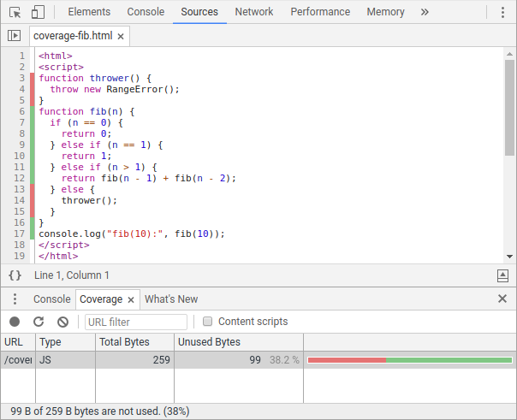Image resolution: width=517 pixels, height=420 pixels.
Task: Open the drawer's three-dot menu
Action: tap(15, 299)
